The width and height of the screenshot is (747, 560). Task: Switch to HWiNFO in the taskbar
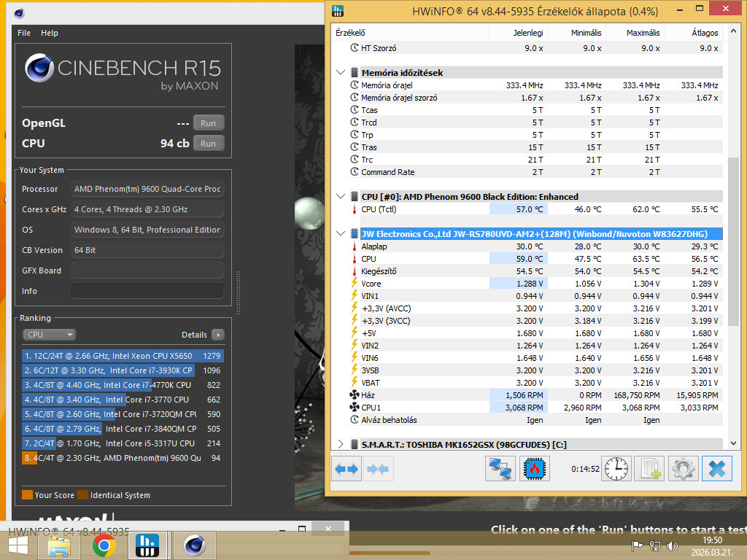pos(147,545)
